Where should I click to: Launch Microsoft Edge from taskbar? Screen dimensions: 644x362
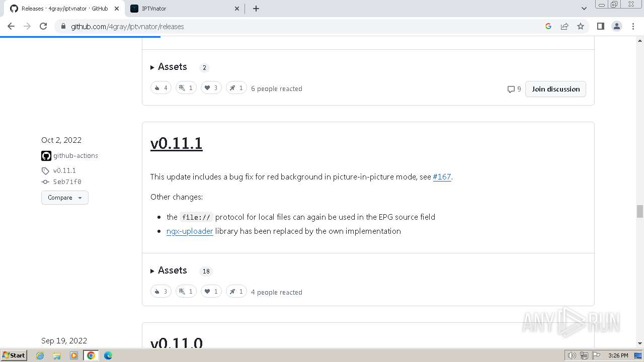coord(108,355)
